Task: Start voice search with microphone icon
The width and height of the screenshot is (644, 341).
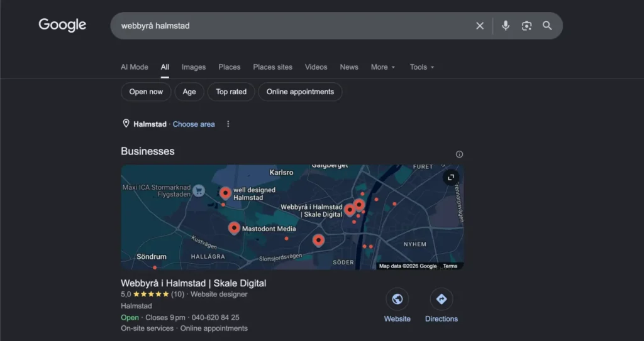Action: point(506,26)
